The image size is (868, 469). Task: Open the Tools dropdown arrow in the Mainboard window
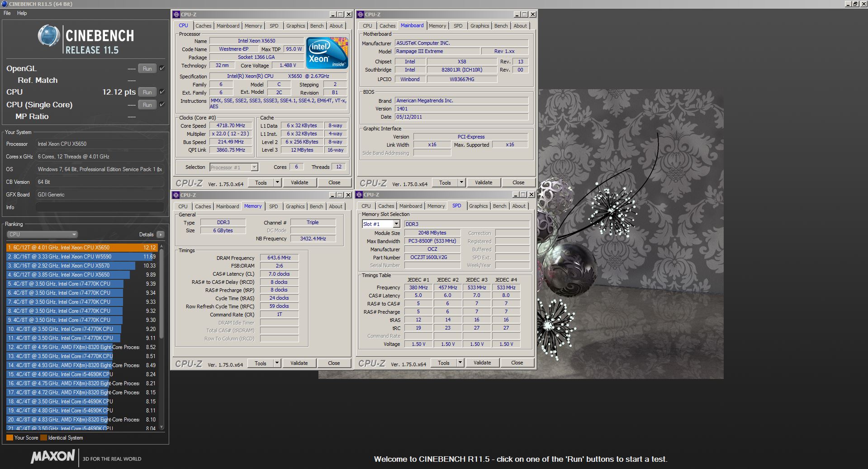pyautogui.click(x=461, y=182)
